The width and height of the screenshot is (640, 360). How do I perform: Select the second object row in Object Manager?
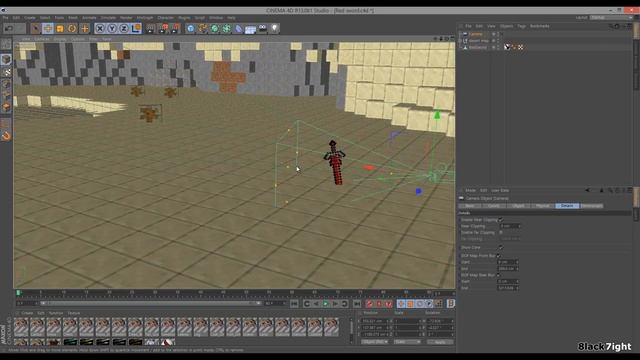(x=478, y=41)
